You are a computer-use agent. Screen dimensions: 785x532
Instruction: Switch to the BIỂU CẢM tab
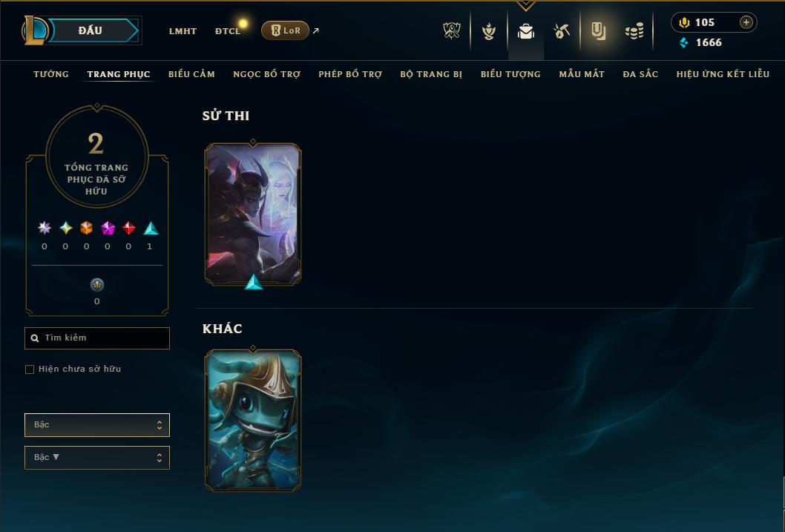click(x=191, y=74)
